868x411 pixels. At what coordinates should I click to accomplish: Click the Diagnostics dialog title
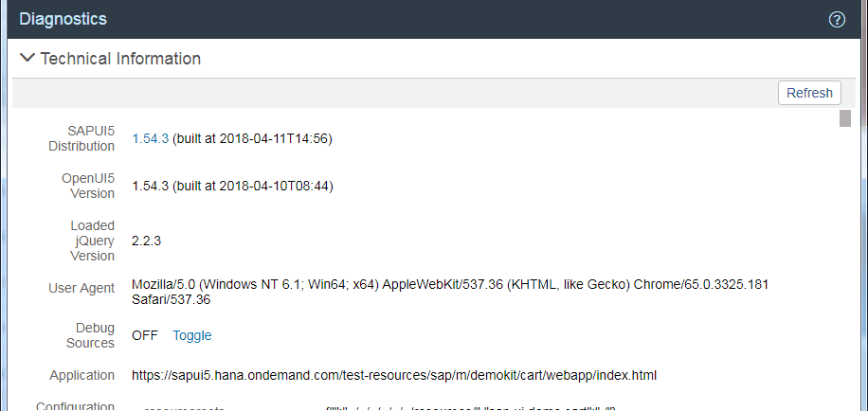[x=63, y=19]
